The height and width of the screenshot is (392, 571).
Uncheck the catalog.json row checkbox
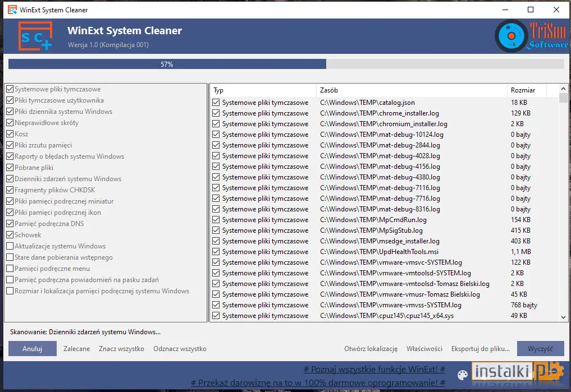click(216, 103)
